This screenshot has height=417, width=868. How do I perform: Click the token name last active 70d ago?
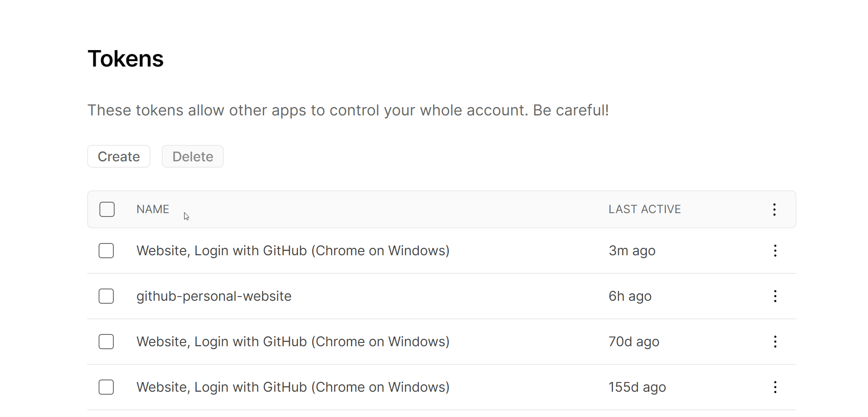(293, 342)
